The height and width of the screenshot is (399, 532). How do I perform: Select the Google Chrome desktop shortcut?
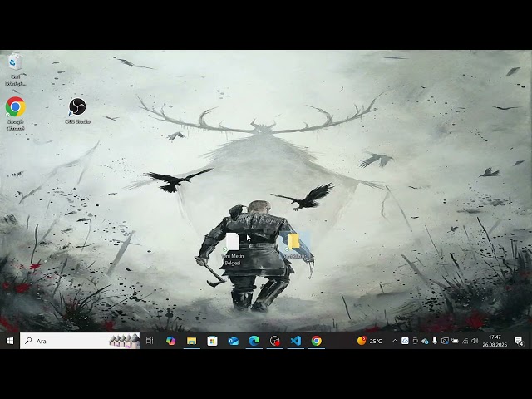[15, 114]
